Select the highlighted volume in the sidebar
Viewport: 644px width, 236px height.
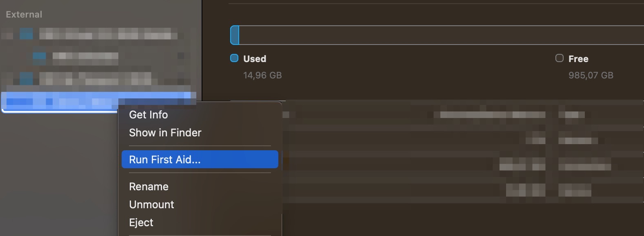pos(61,101)
